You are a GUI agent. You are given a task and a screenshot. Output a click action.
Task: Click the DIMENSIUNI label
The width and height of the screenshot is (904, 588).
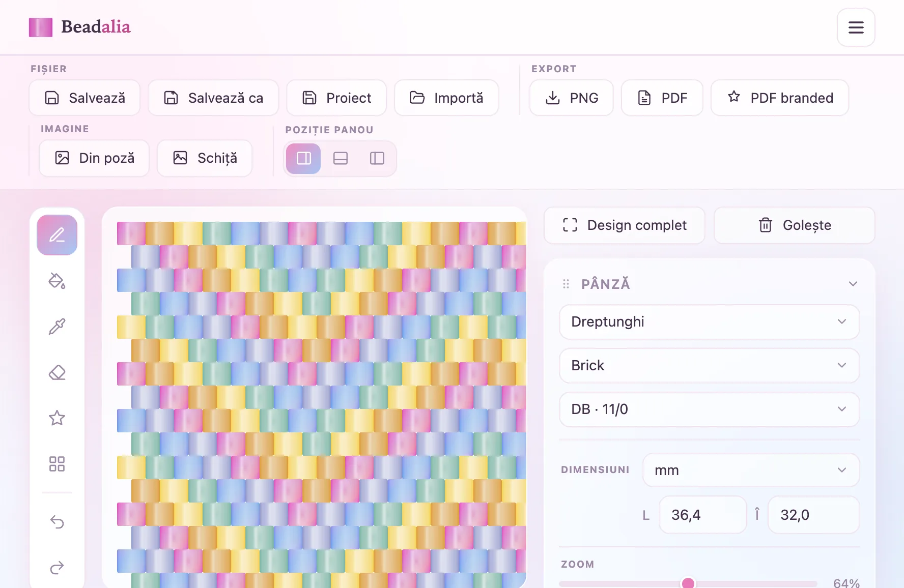click(595, 470)
